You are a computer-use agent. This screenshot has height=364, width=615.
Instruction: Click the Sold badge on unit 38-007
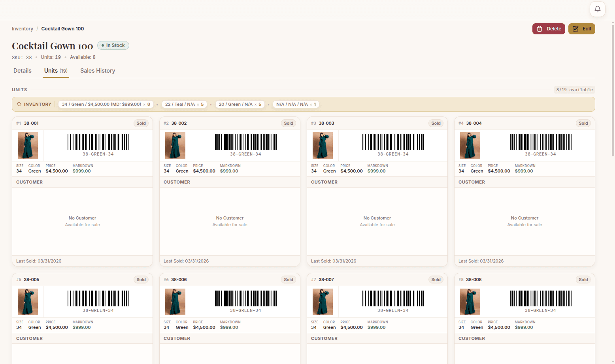pos(436,280)
